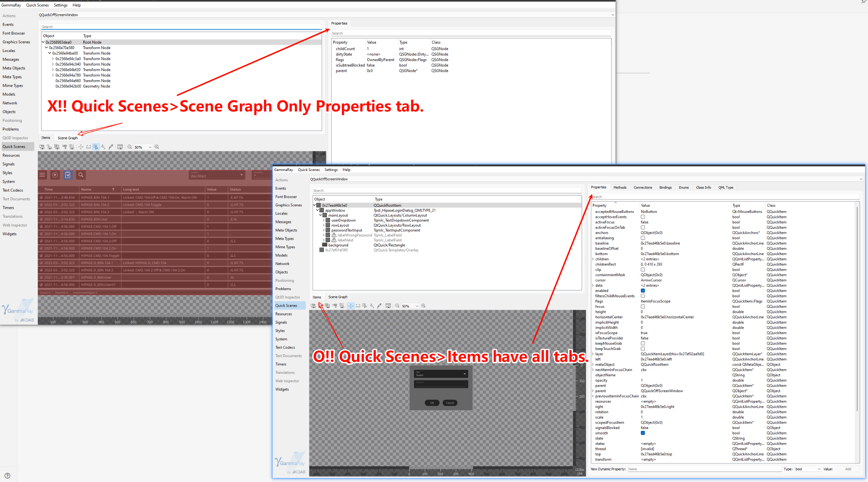
Task: Toggle decorations view icon in upper window toolbar
Action: [120, 147]
